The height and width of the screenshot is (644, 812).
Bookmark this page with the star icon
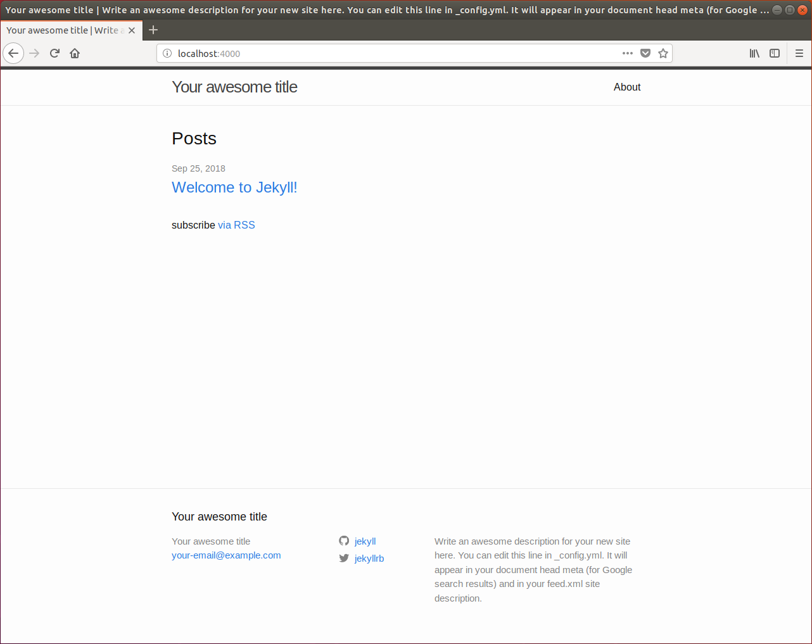pos(663,53)
